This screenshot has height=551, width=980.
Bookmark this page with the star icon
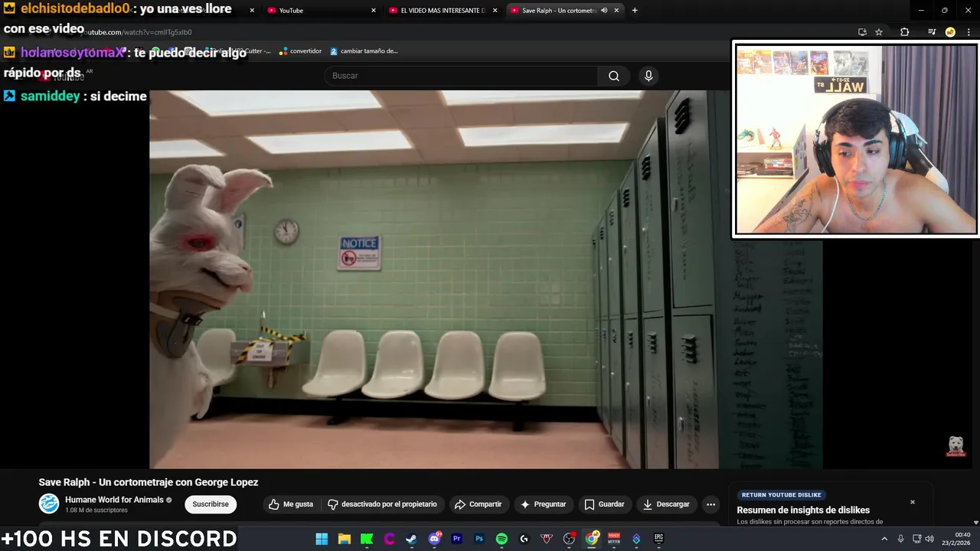point(879,32)
